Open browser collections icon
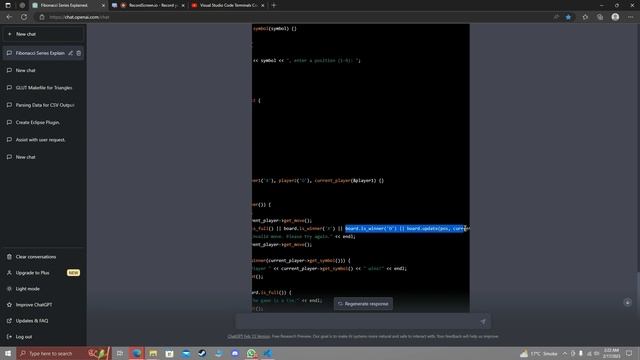 tap(600, 17)
